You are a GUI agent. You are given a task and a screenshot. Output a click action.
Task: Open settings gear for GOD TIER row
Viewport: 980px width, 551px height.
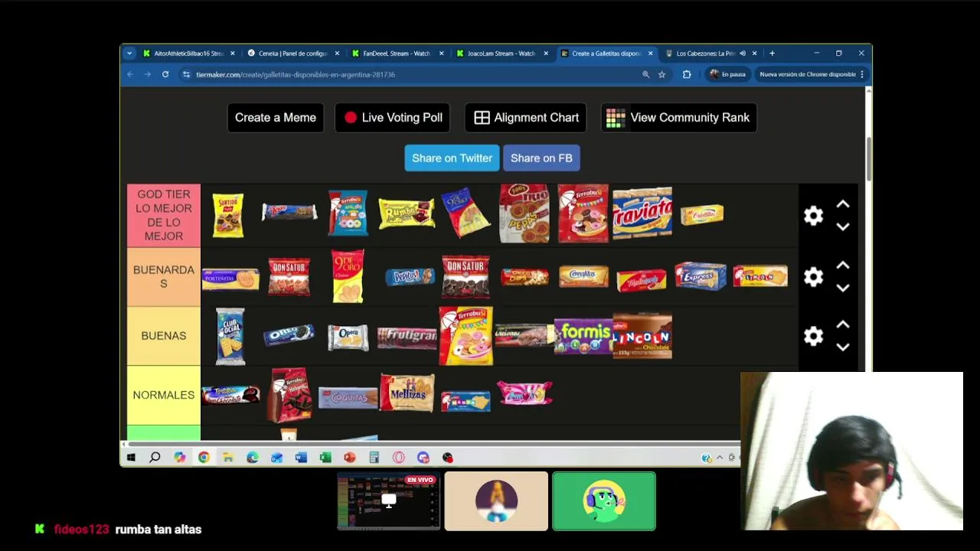point(813,216)
